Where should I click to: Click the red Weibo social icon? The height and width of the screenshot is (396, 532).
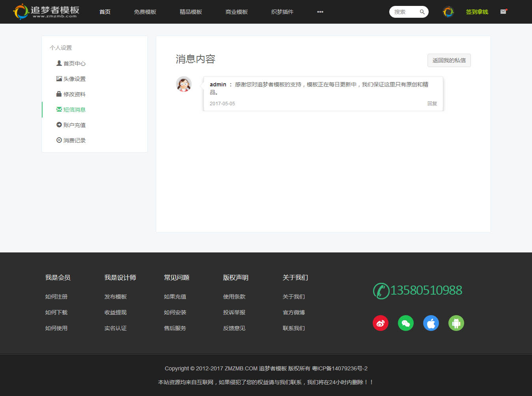[x=380, y=323]
